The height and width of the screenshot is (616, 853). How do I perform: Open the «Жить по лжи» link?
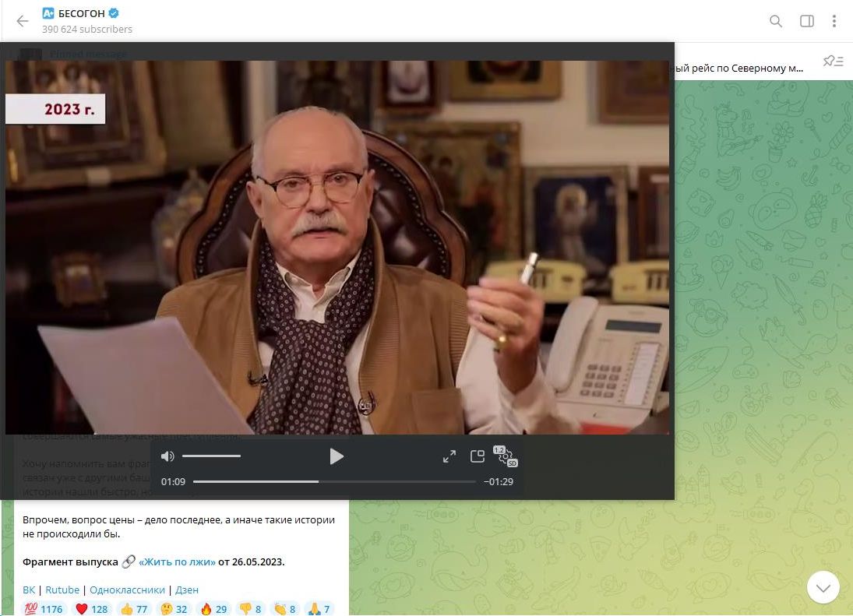point(177,561)
